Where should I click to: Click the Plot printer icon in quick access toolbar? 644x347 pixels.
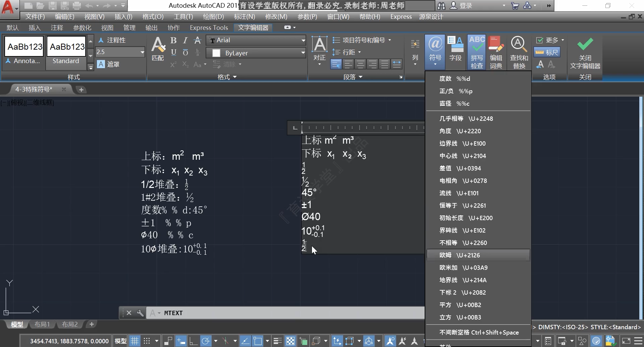76,6
